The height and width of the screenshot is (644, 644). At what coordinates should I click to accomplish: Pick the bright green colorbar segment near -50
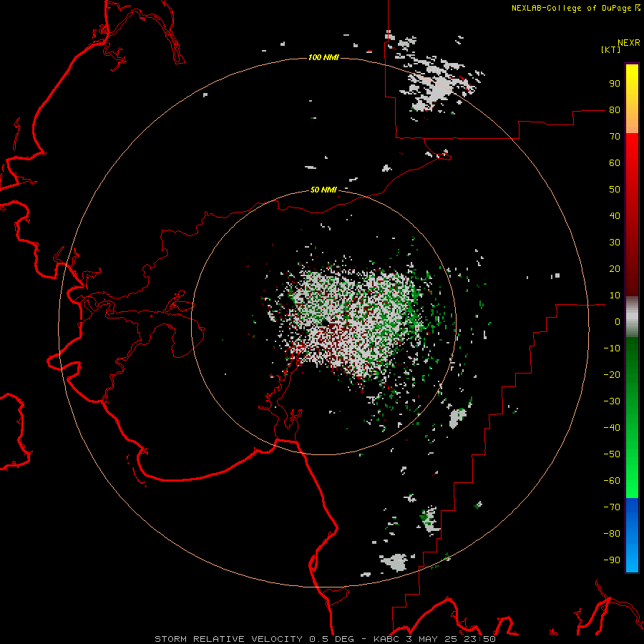click(x=632, y=454)
